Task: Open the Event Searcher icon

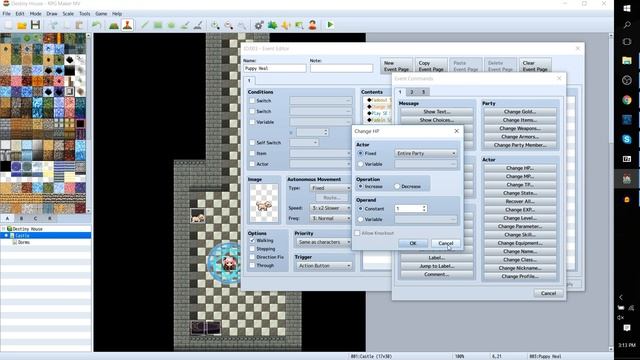Action: click(299, 25)
